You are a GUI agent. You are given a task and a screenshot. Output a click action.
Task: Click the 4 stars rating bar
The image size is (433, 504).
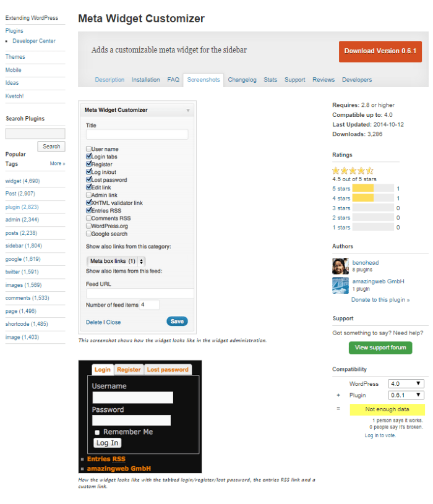point(373,198)
